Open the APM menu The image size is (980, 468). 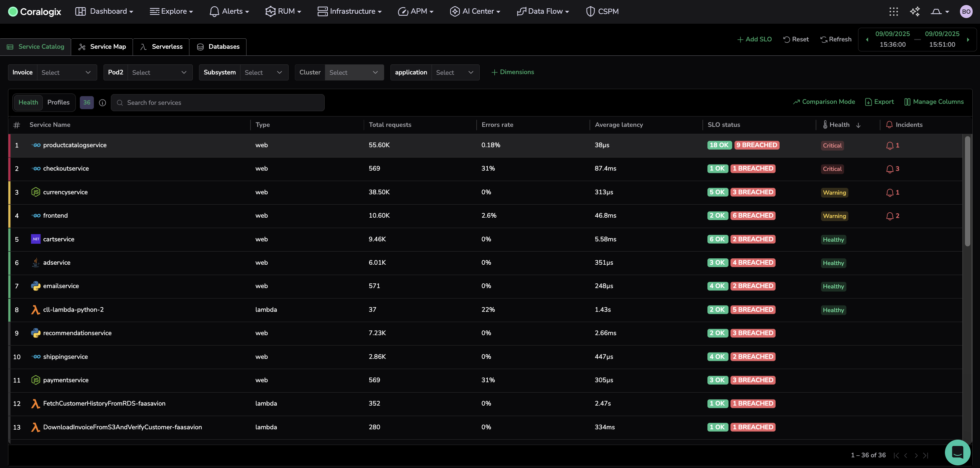click(416, 11)
